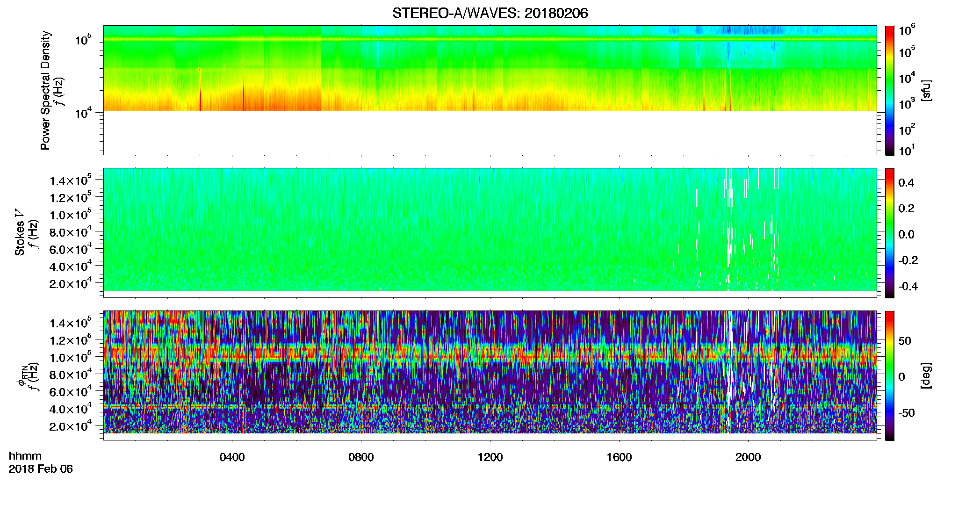Click the 1600 time tick label
The width and height of the screenshot is (980, 505).
(x=619, y=457)
